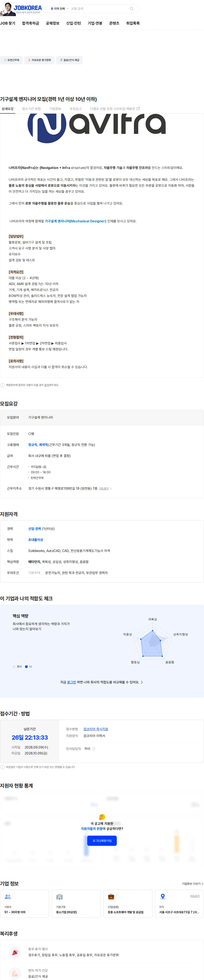Viewport: 204px width, 980px height.
Task: Click the 로그인 link in 적합도 체크
Action: (x=71, y=682)
